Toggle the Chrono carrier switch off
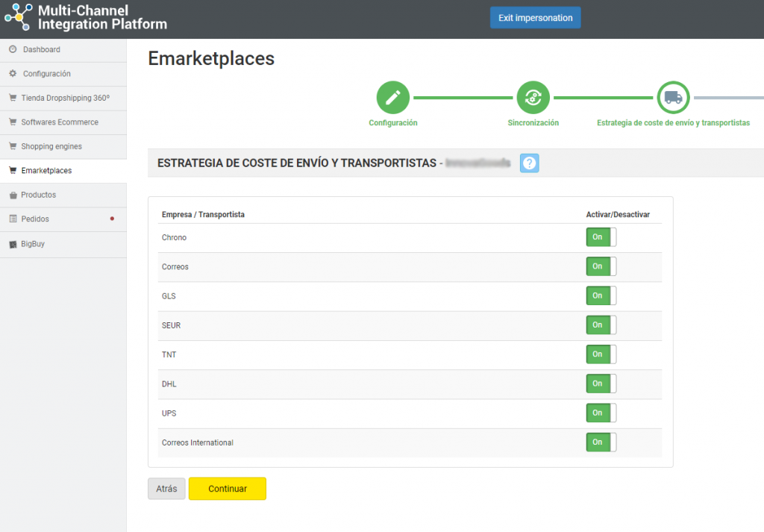 tap(601, 237)
